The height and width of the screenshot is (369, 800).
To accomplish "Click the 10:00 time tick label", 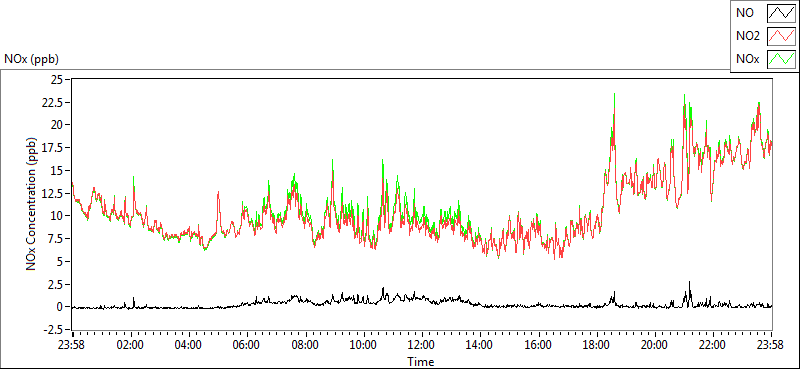I will pyautogui.click(x=364, y=345).
